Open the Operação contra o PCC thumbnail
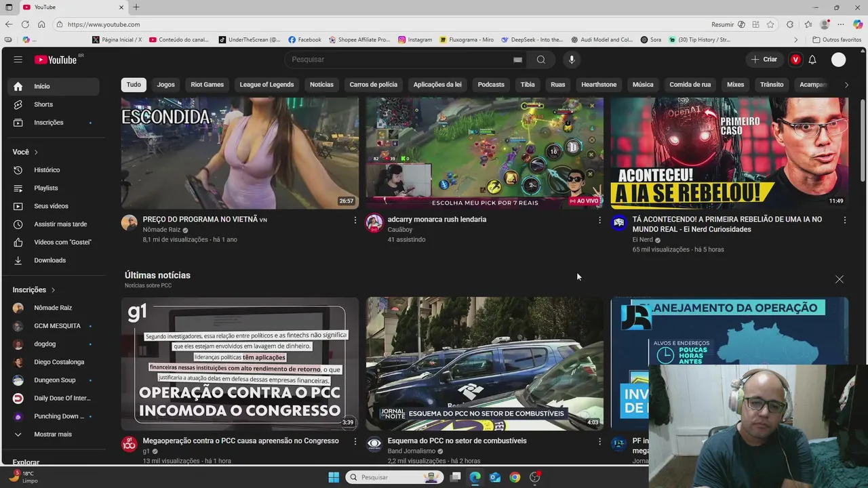Screen dimensions: 868x488 pos(240,364)
